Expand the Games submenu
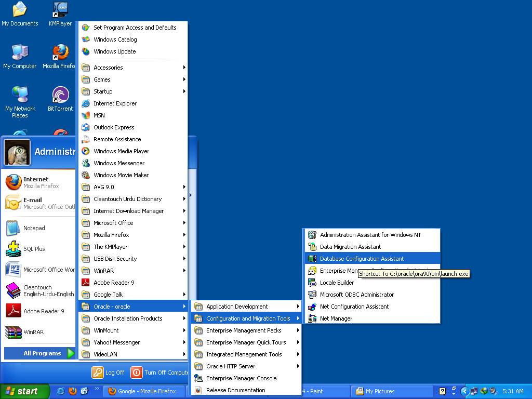Viewport: 532px width, 399px height. point(133,79)
